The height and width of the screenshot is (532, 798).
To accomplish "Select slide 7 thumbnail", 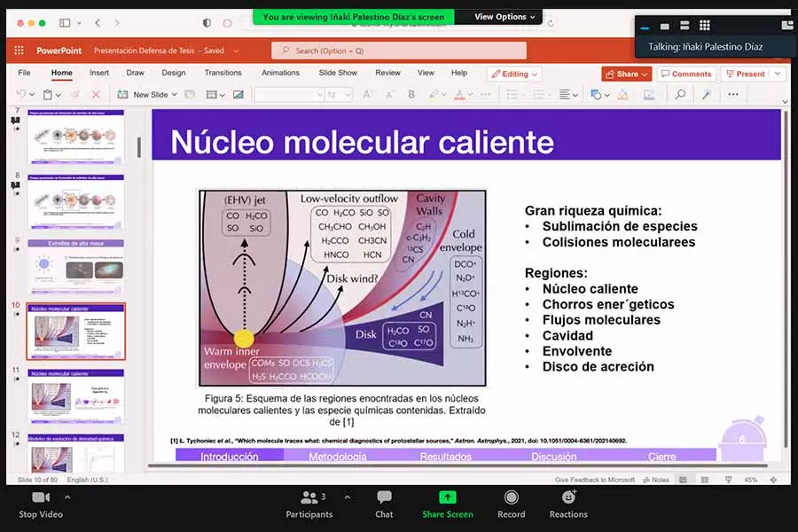I will tap(76, 137).
